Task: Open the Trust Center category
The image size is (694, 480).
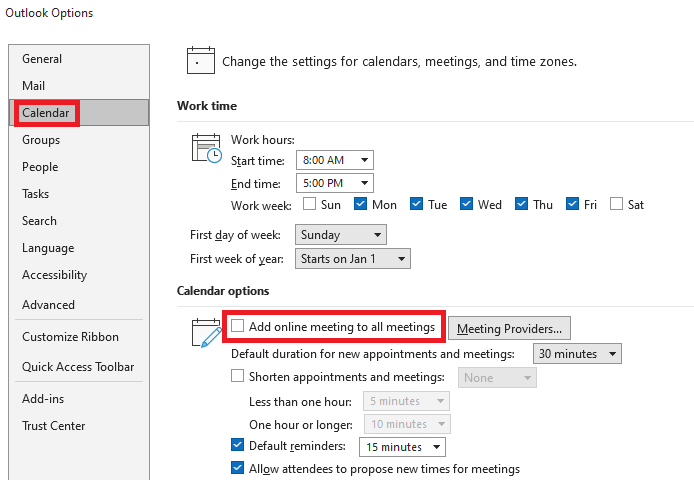Action: click(x=54, y=426)
